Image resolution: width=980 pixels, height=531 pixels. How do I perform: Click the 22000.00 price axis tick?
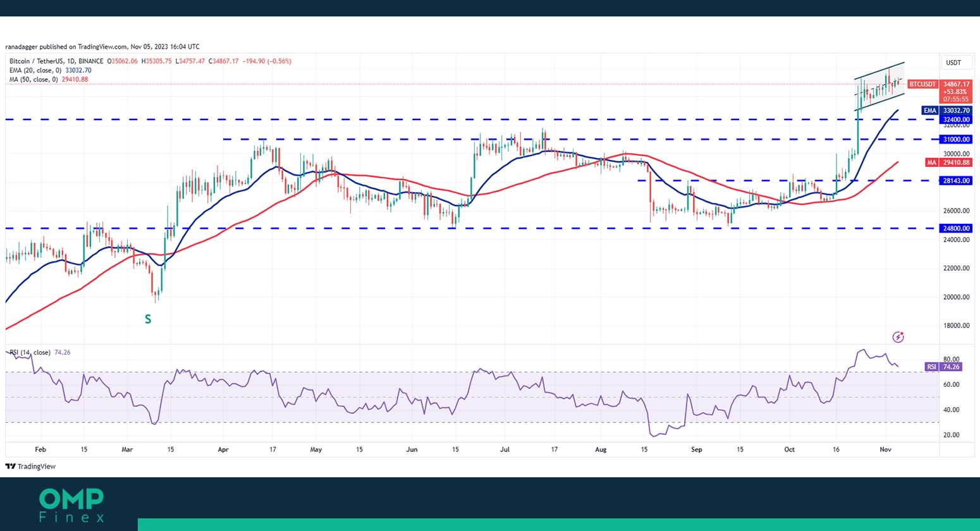pos(957,269)
